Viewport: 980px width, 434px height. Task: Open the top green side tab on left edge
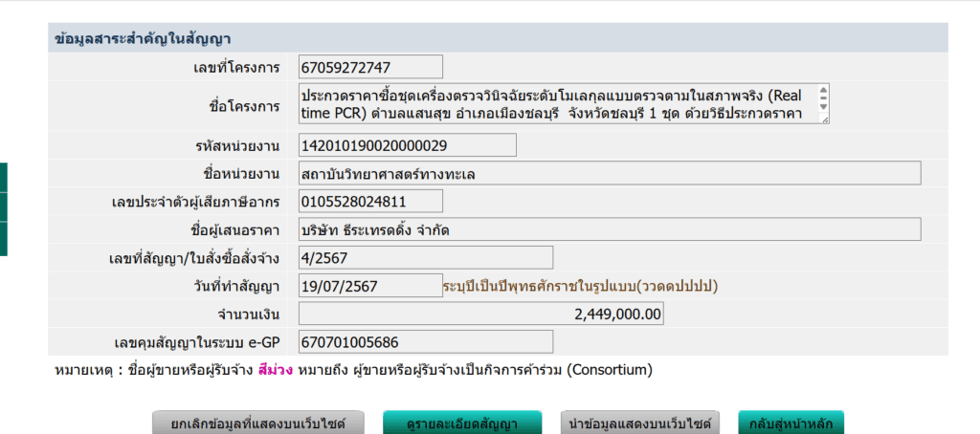(3, 178)
